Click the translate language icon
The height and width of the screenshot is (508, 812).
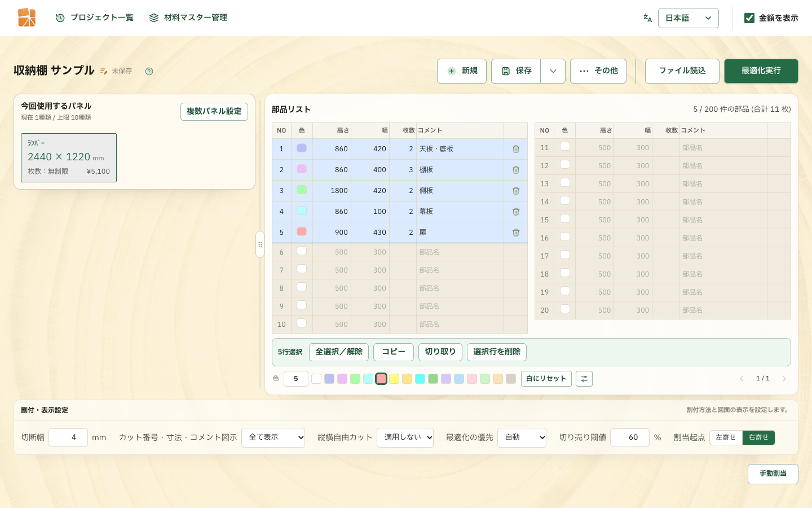(648, 18)
